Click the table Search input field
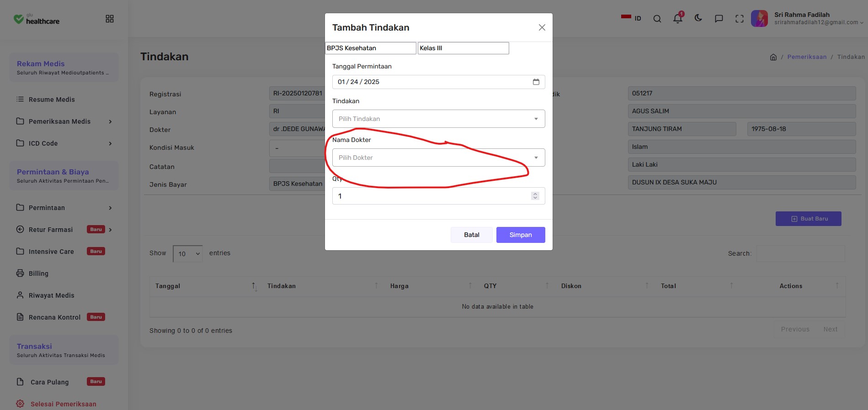The width and height of the screenshot is (868, 410). click(x=800, y=253)
